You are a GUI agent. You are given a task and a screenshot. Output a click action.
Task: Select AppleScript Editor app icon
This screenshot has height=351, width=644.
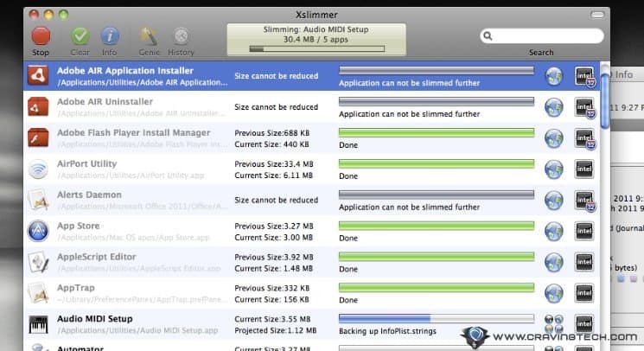pyautogui.click(x=38, y=262)
